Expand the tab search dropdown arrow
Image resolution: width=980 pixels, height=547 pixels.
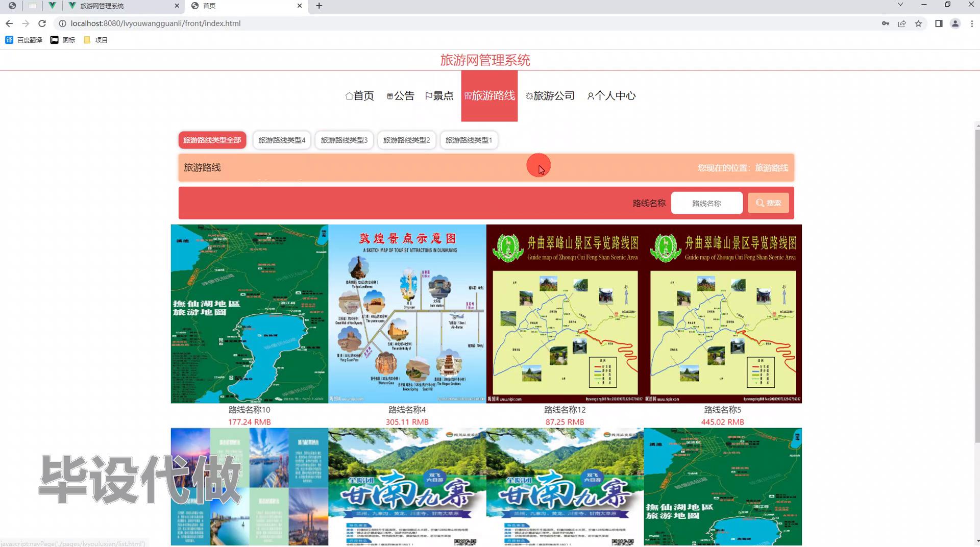point(900,5)
